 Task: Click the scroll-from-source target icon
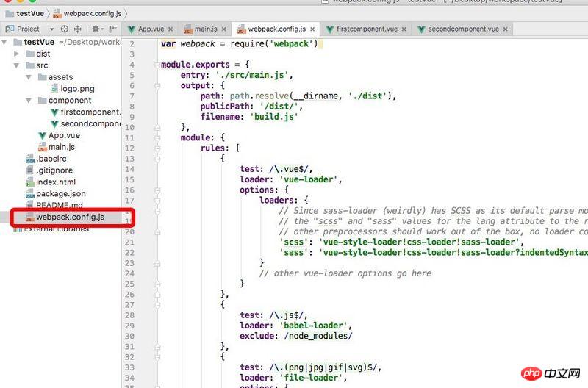tap(65, 29)
